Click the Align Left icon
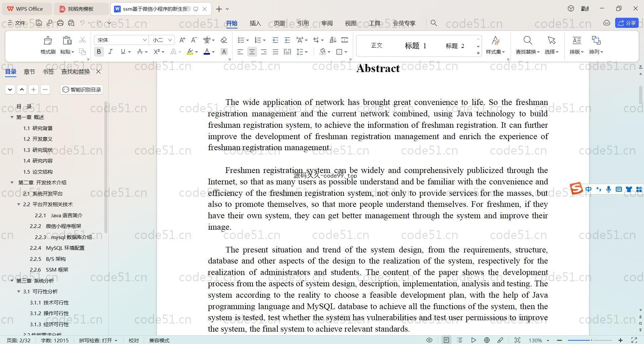 [x=240, y=52]
